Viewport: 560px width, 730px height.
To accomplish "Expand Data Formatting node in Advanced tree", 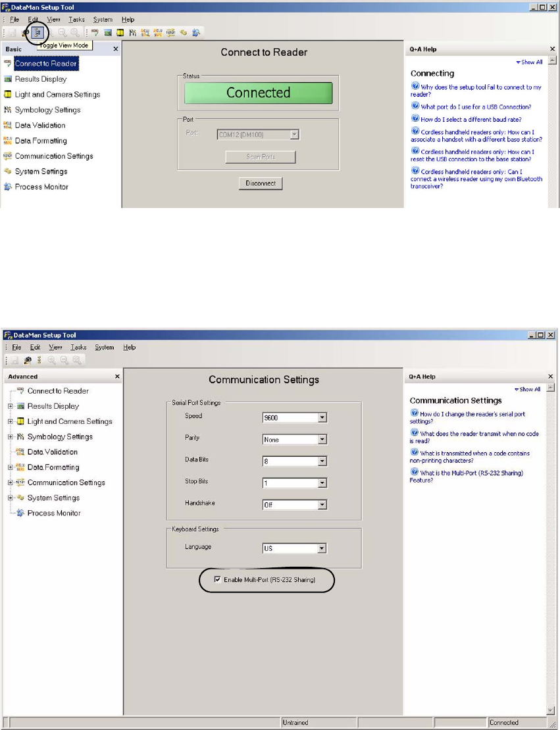I will pos(11,467).
